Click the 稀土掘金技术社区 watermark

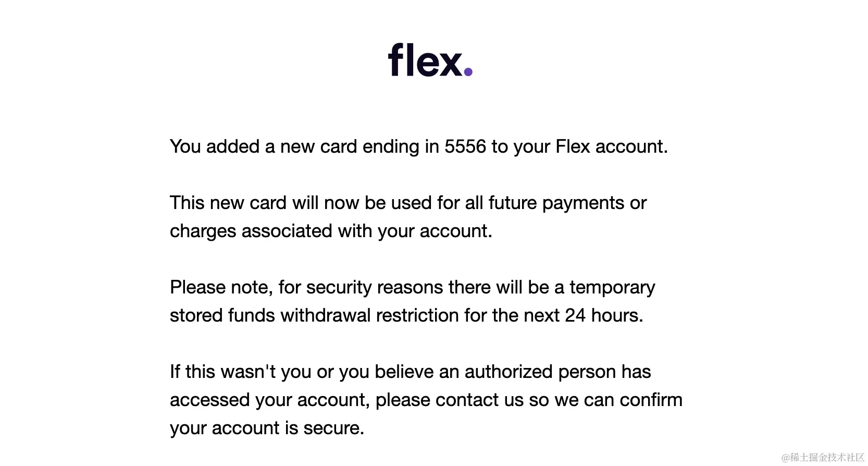[x=823, y=457]
